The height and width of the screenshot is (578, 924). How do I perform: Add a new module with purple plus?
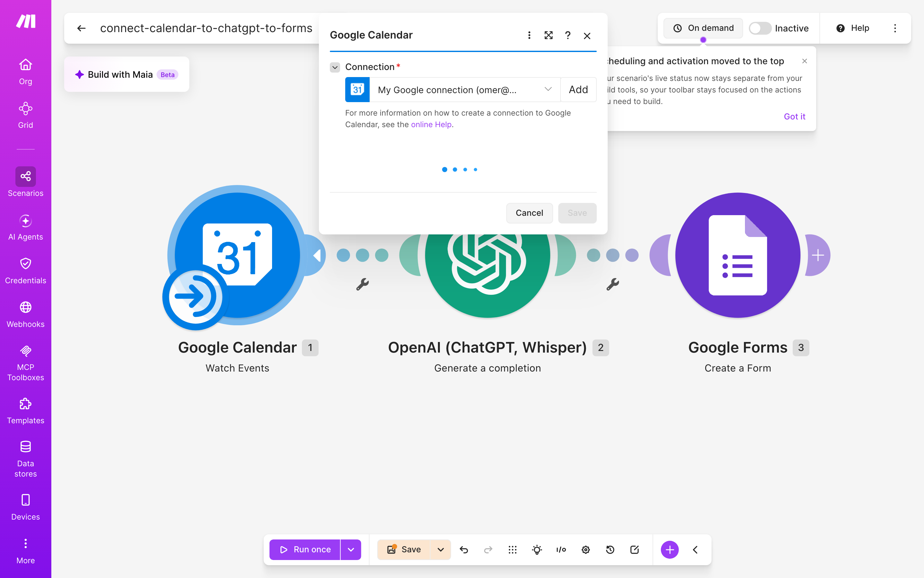pos(670,550)
